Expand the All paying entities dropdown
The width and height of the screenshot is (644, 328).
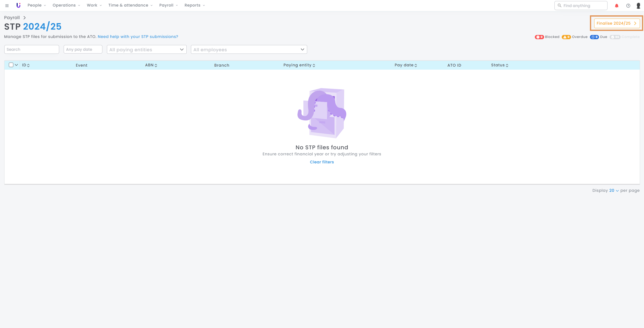pos(146,50)
